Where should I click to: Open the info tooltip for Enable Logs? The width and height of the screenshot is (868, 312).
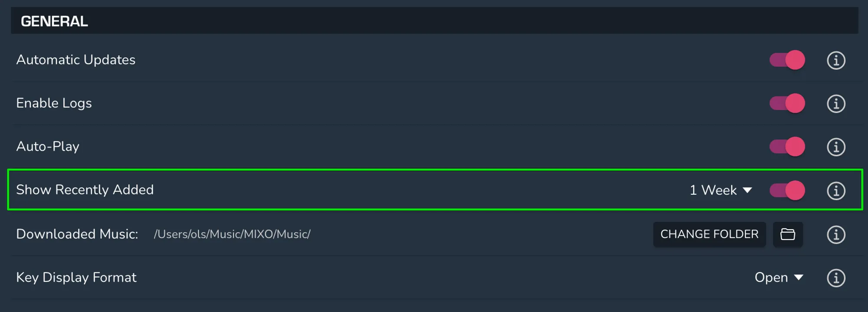click(836, 104)
